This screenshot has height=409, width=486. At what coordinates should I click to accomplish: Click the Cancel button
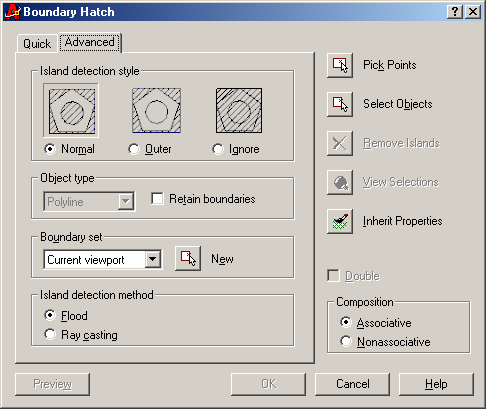point(352,384)
